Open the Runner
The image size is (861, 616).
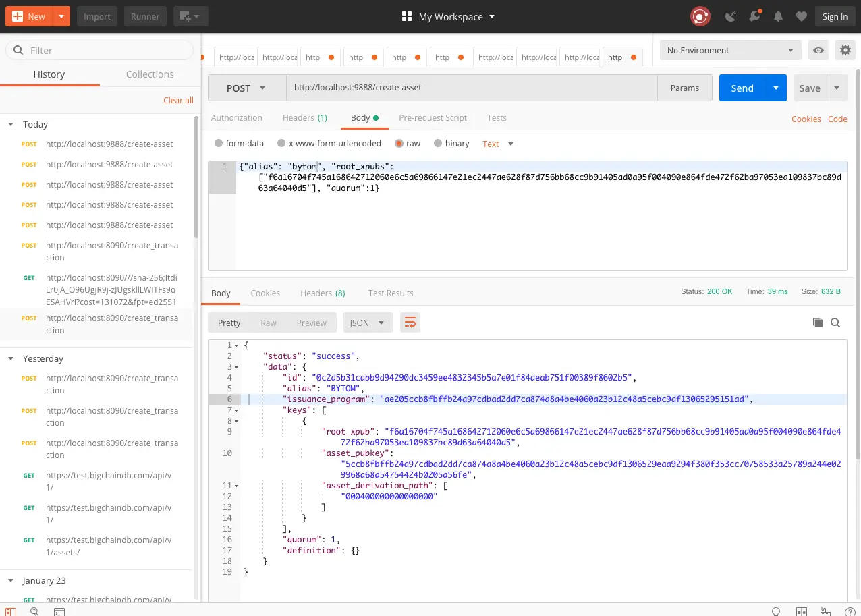[145, 16]
